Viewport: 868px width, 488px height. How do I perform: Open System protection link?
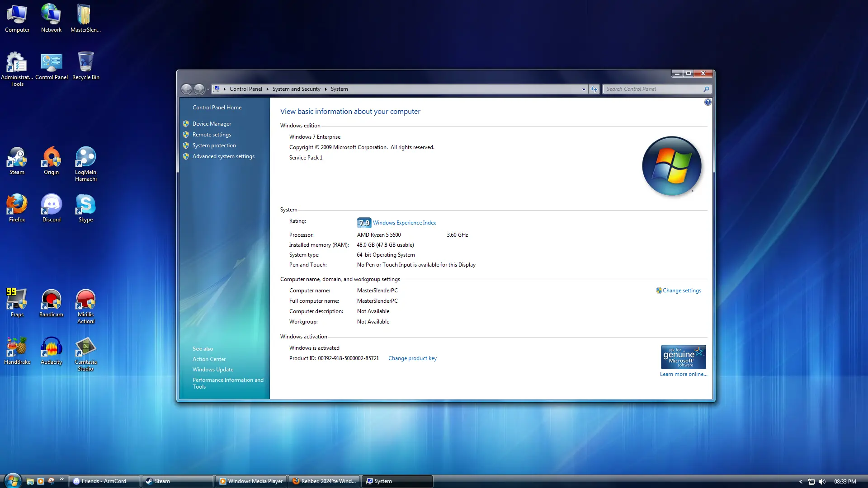click(x=214, y=145)
